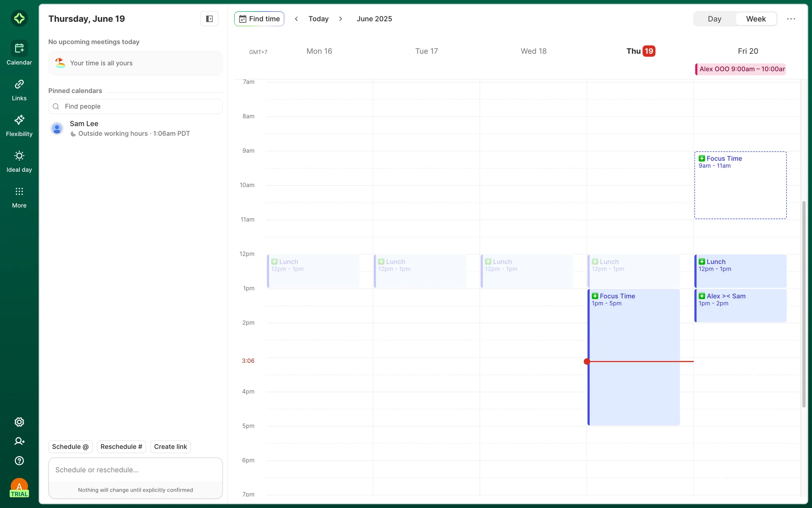Switch to Day view
This screenshot has width=812, height=508.
[714, 19]
